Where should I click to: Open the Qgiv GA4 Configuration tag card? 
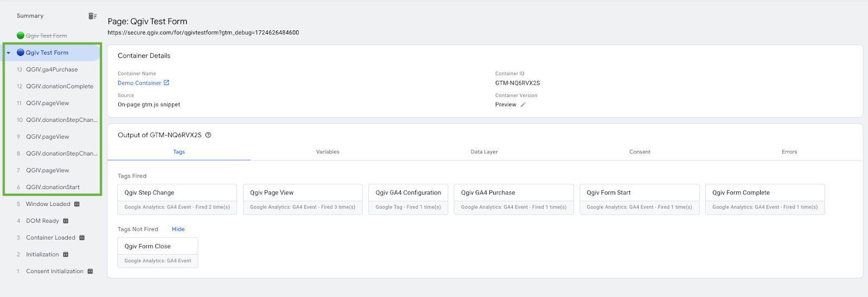[409, 199]
